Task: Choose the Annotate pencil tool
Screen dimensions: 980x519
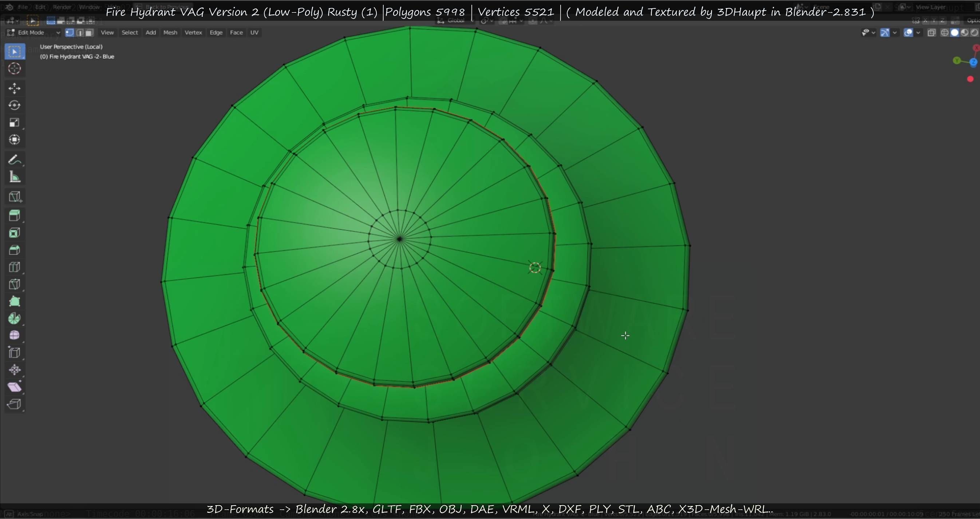Action: pyautogui.click(x=14, y=160)
